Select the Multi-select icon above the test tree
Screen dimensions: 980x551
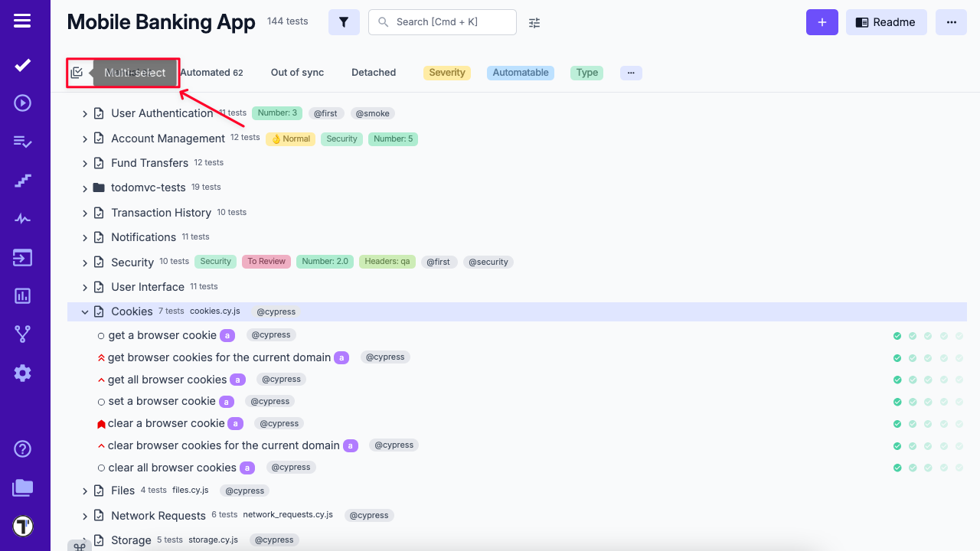77,72
